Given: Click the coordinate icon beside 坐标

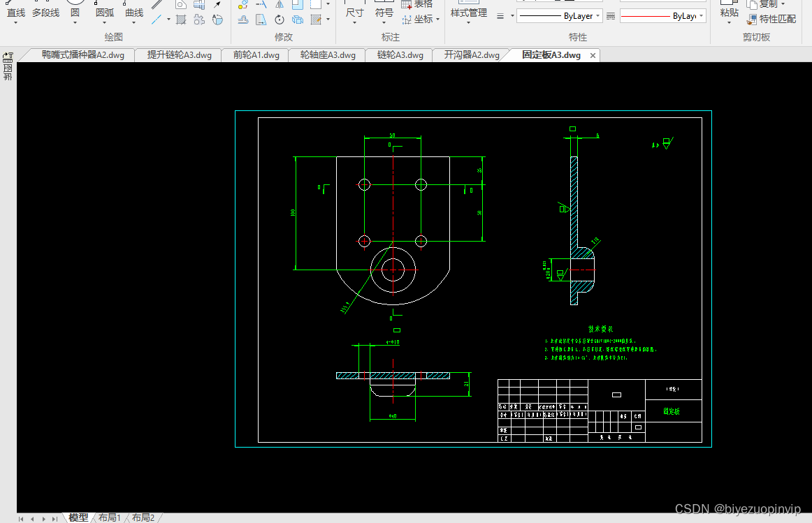Looking at the screenshot, I should click(407, 20).
